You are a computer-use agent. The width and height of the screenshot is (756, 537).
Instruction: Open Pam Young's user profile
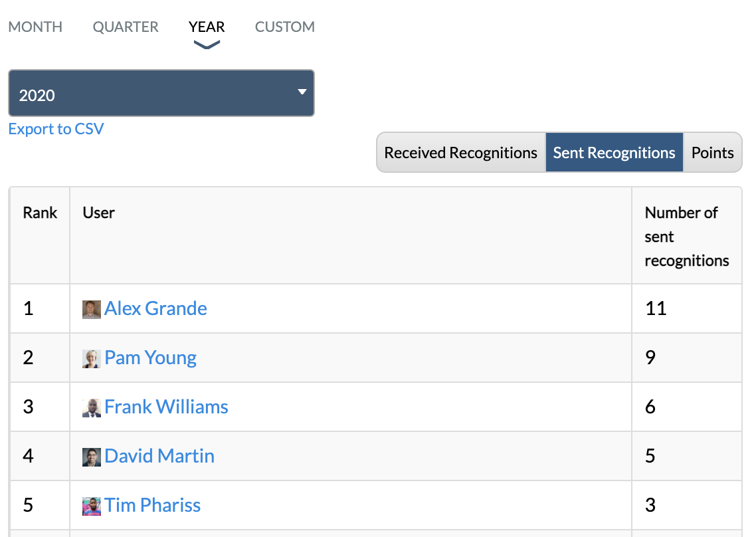tap(150, 357)
